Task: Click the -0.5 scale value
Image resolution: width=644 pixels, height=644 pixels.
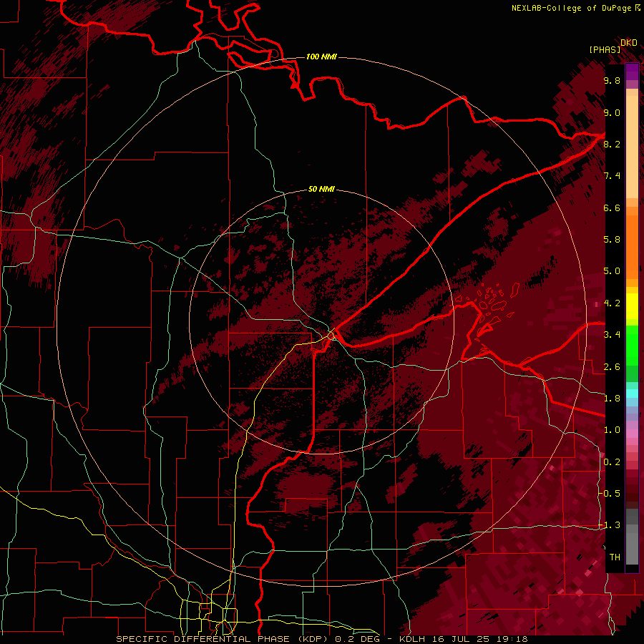Action: [x=610, y=494]
